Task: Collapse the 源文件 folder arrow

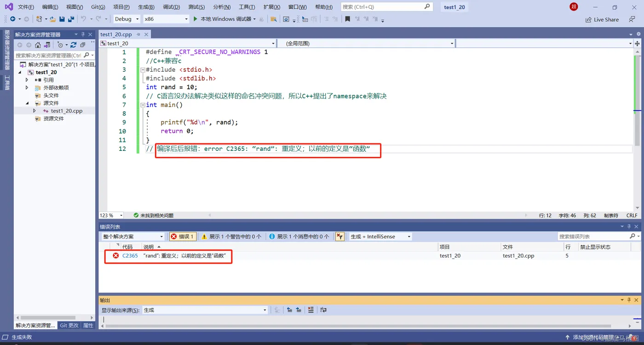Action: (27, 103)
